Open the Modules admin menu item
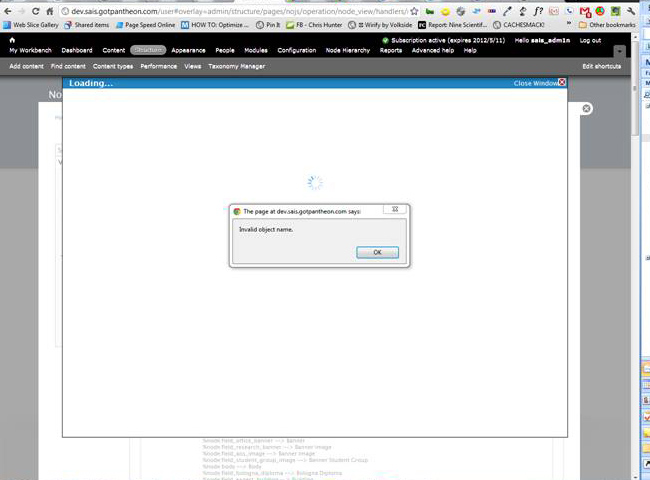Viewport: 650px width, 480px height. tap(256, 50)
